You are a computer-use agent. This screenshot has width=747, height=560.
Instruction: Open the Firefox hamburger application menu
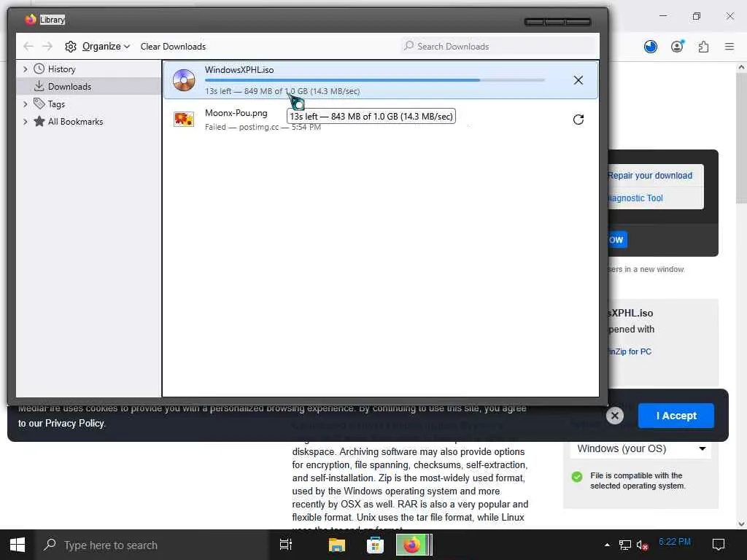(x=729, y=46)
